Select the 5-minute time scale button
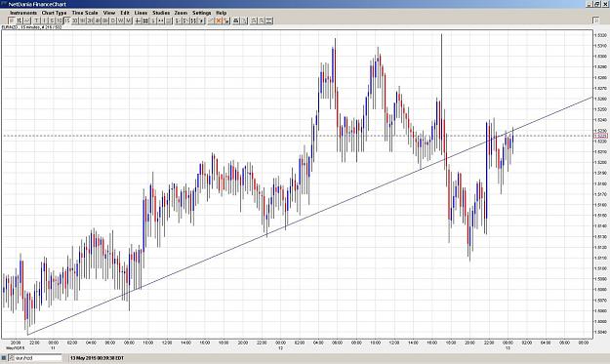 (52, 20)
